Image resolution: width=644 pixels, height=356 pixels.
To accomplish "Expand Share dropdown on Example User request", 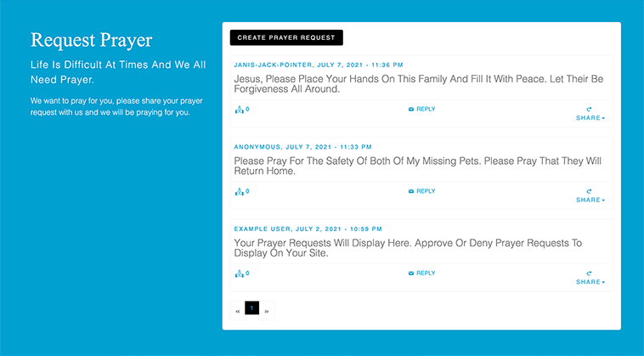I will [x=590, y=282].
